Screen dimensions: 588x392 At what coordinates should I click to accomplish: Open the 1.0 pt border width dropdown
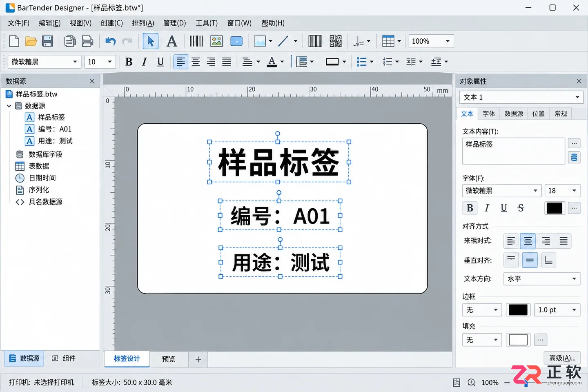click(x=557, y=310)
